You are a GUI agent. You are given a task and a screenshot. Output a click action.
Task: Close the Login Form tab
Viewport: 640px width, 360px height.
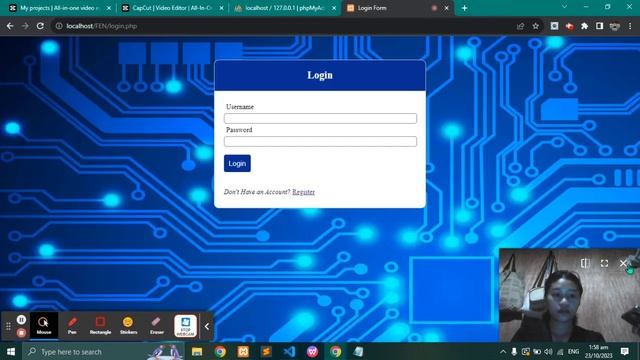click(447, 8)
